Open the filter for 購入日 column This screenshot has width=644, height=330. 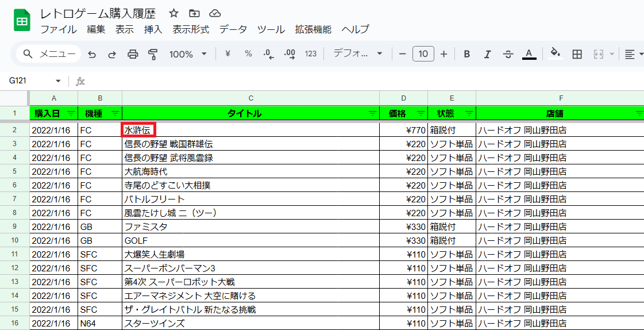point(71,113)
